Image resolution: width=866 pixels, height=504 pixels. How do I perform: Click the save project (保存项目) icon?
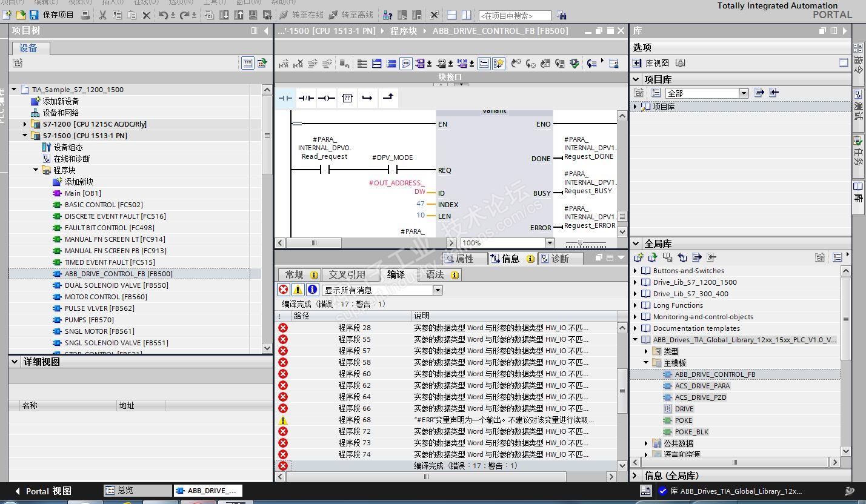pyautogui.click(x=34, y=15)
